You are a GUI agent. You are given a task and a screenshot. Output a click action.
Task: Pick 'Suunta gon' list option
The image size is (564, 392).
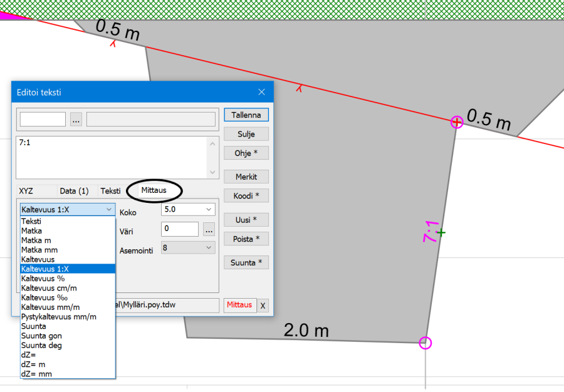[41, 336]
